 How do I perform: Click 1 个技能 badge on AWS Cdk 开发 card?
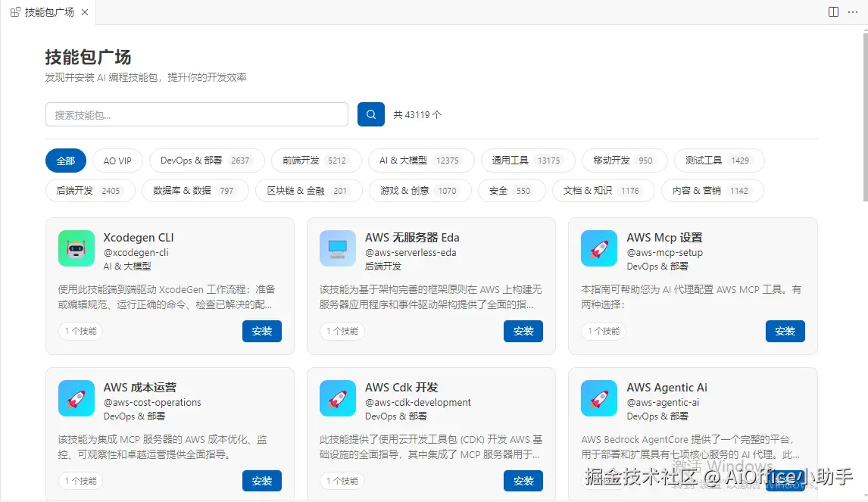[x=342, y=481]
